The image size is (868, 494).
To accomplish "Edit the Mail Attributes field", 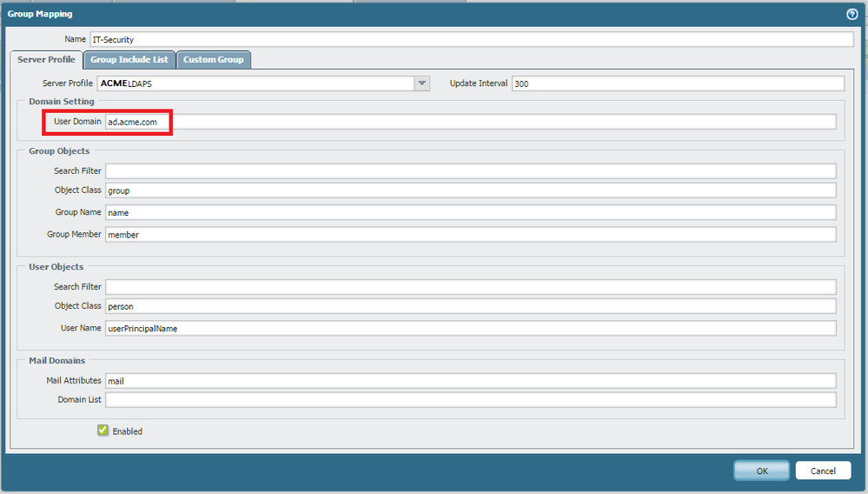I will (x=471, y=381).
